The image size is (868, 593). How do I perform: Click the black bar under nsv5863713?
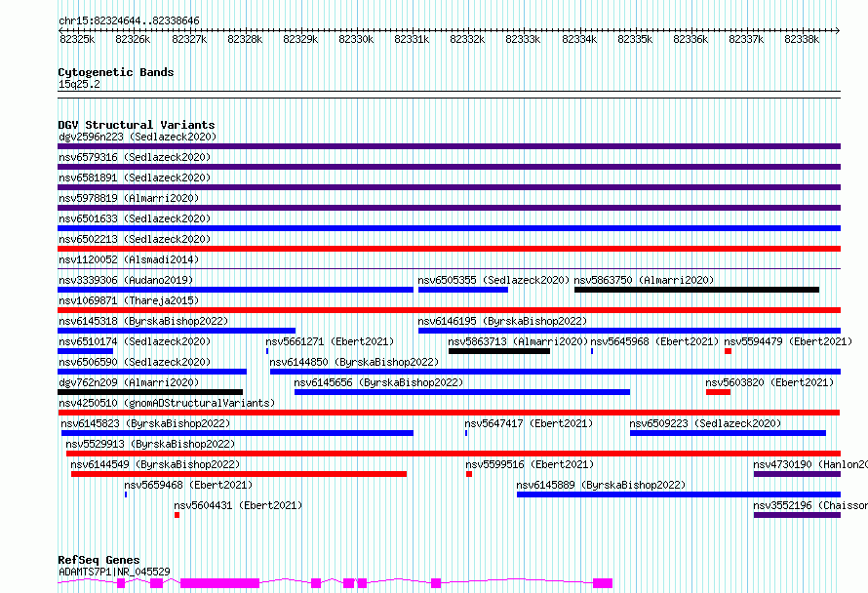[x=499, y=351]
